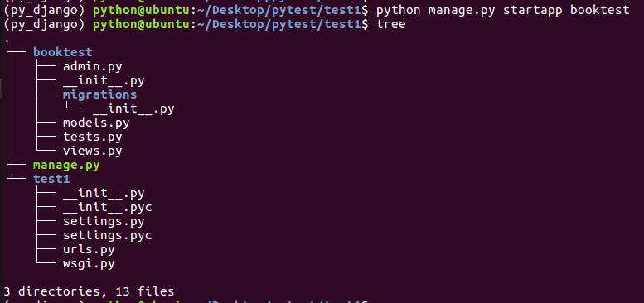This screenshot has width=644, height=303.
Task: Click settings.py in the test1 folder
Action: click(104, 222)
